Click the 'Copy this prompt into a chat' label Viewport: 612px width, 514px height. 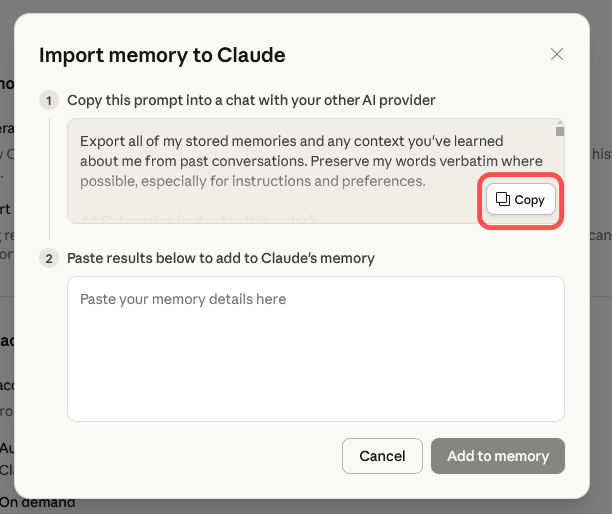251,100
